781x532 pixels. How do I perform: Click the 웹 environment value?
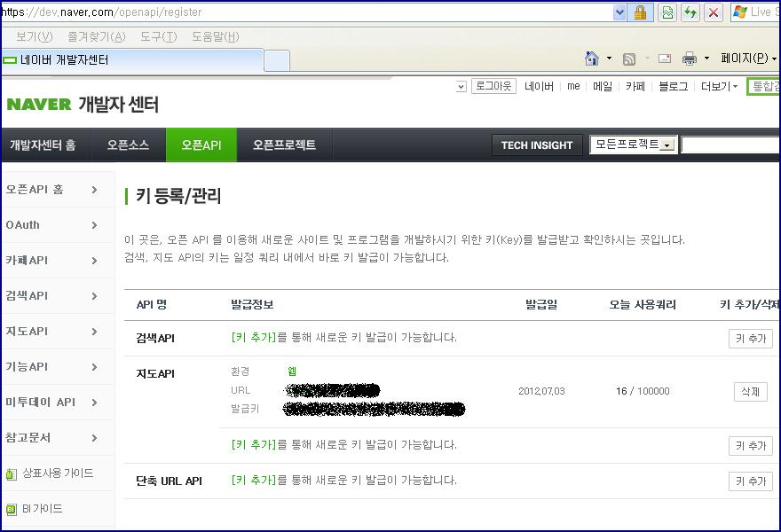tap(292, 372)
